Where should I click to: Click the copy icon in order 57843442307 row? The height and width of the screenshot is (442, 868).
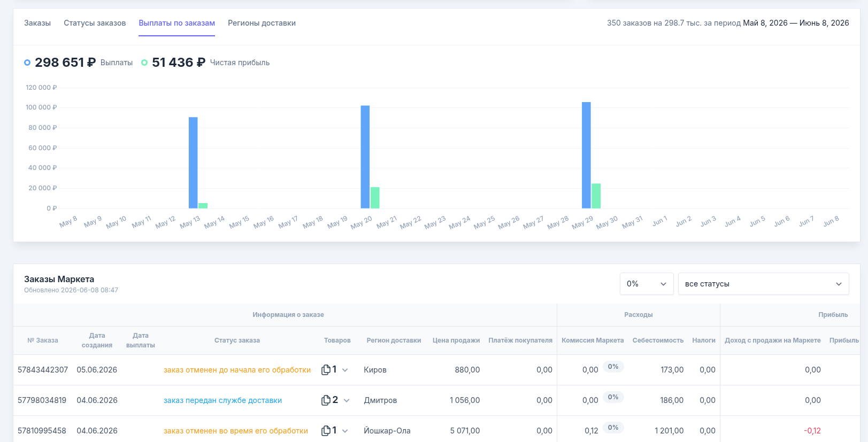click(326, 370)
